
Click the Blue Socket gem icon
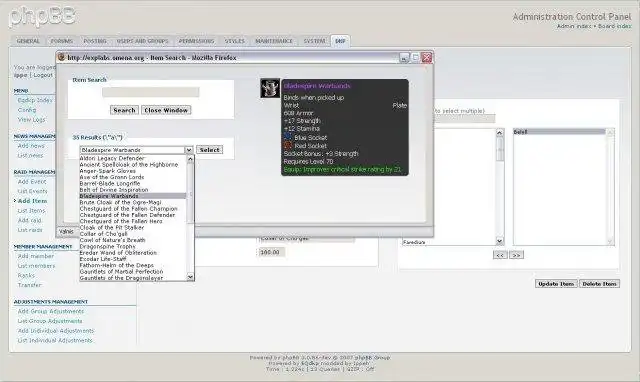pyautogui.click(x=288, y=137)
